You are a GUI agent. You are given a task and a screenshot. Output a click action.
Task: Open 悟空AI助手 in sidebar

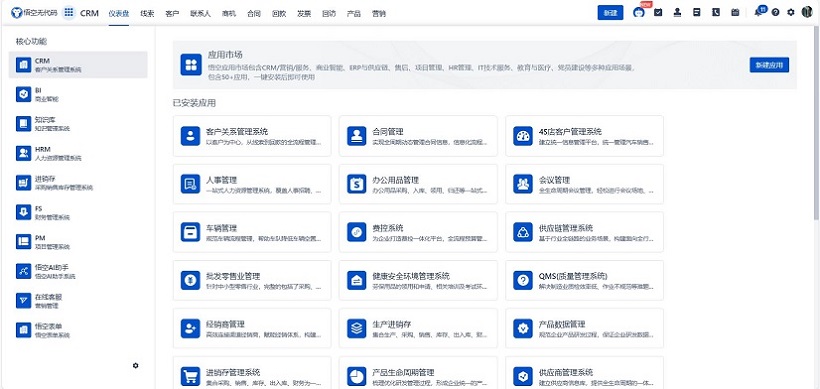pos(78,271)
